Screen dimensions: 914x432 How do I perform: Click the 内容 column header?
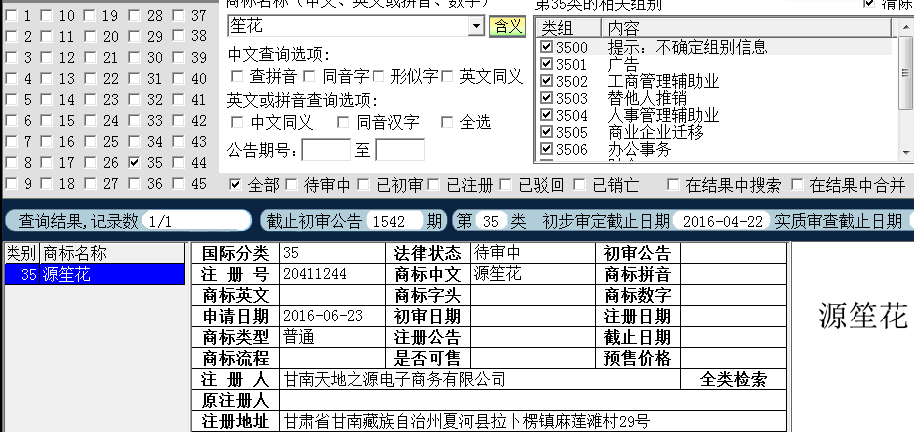point(746,28)
